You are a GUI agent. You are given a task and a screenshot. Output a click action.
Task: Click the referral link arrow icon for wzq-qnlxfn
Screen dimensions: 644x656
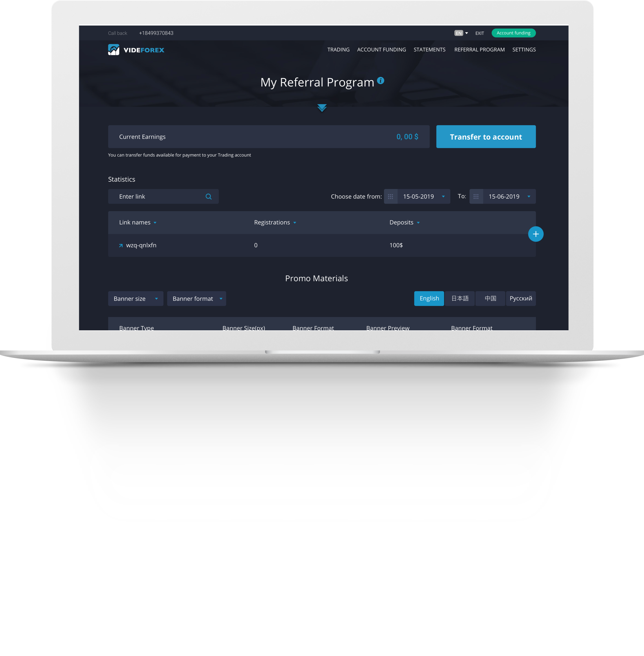coord(120,245)
